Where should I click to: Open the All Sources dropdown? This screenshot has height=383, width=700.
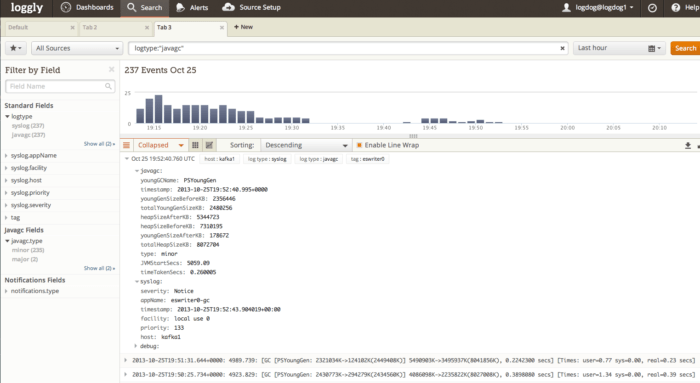point(77,48)
